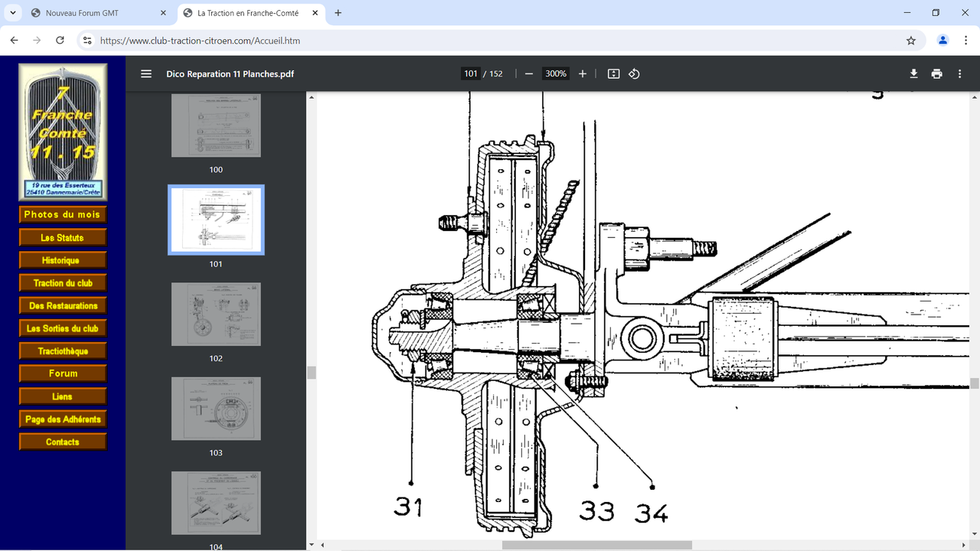Rotate the PDF counterclockwise

pos(634,73)
